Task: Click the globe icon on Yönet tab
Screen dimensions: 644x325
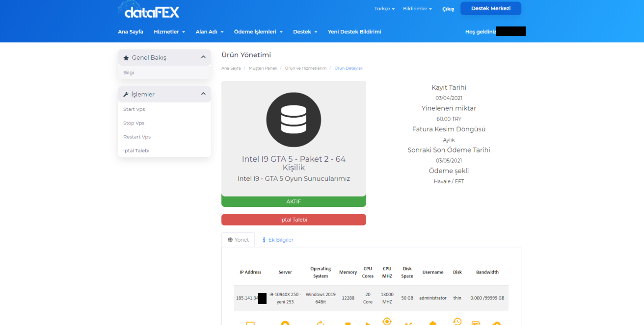Action: pos(230,240)
